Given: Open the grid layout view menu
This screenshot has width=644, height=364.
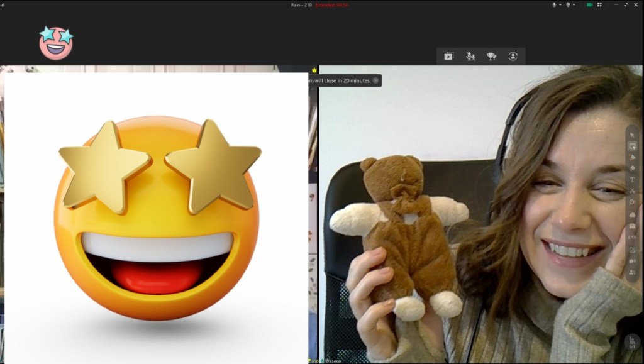Looking at the screenshot, I should pos(599,4).
